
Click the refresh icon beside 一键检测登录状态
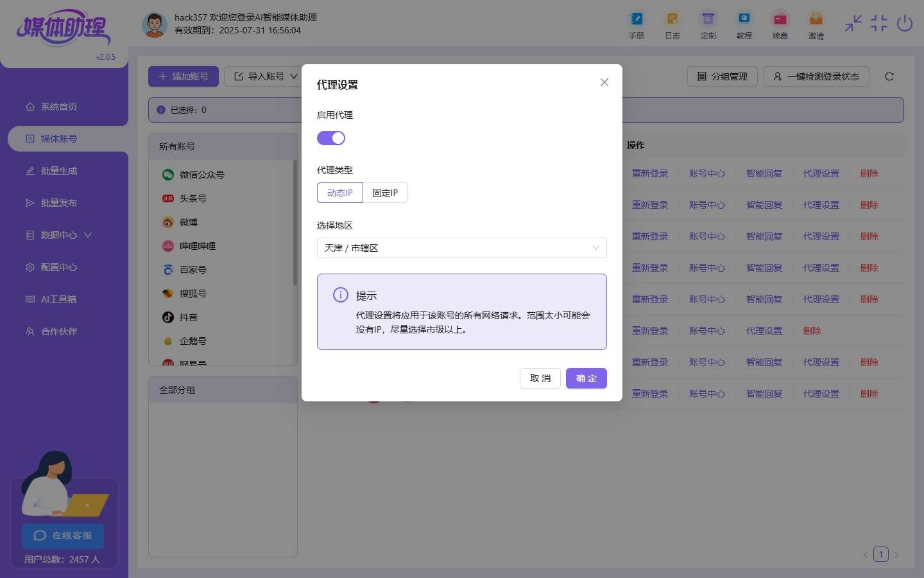pos(889,76)
